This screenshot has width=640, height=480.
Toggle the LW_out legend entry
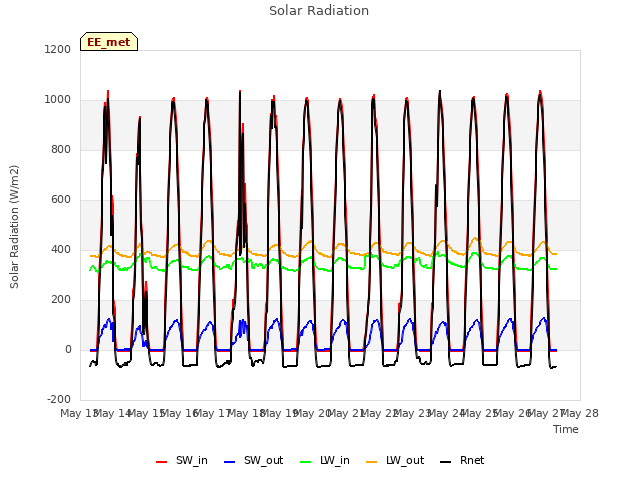[395, 460]
